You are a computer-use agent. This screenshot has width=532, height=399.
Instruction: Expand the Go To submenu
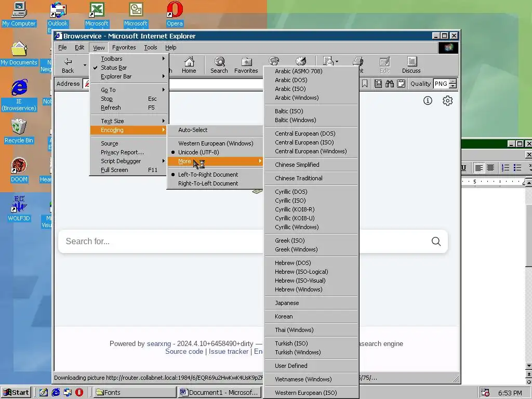(129, 90)
